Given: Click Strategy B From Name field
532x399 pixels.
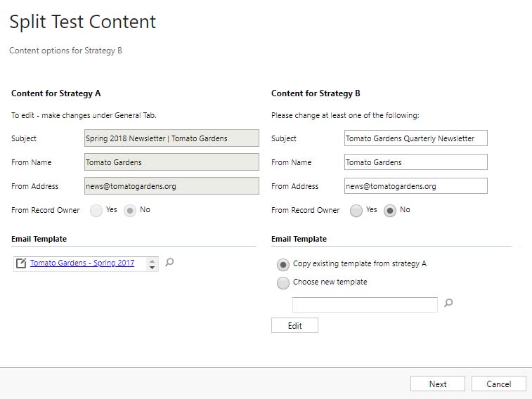Looking at the screenshot, I should (x=415, y=162).
